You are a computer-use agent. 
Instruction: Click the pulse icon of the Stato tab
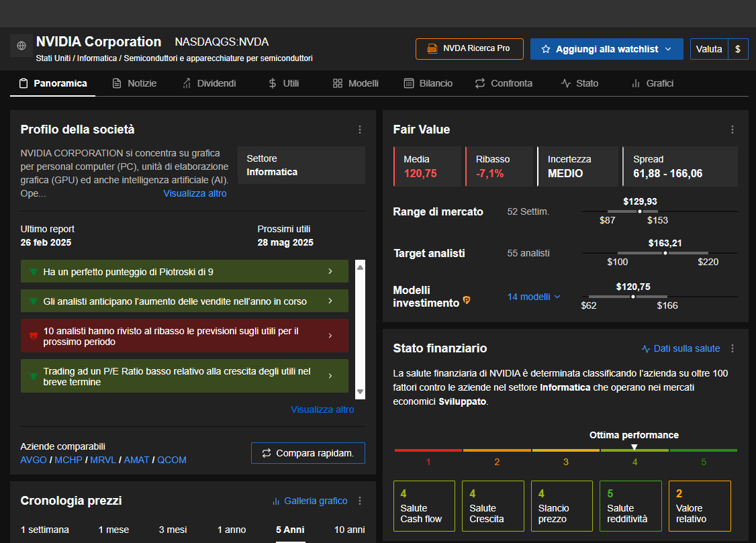click(565, 83)
